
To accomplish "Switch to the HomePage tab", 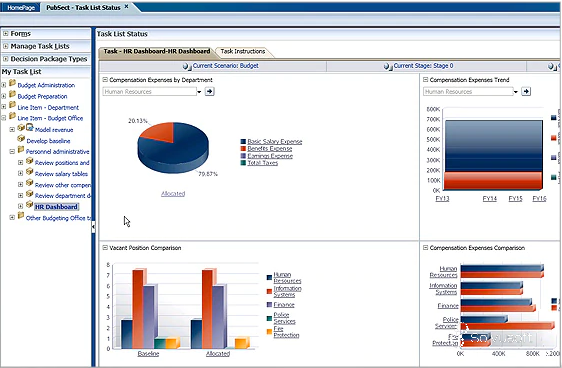I will tap(21, 8).
